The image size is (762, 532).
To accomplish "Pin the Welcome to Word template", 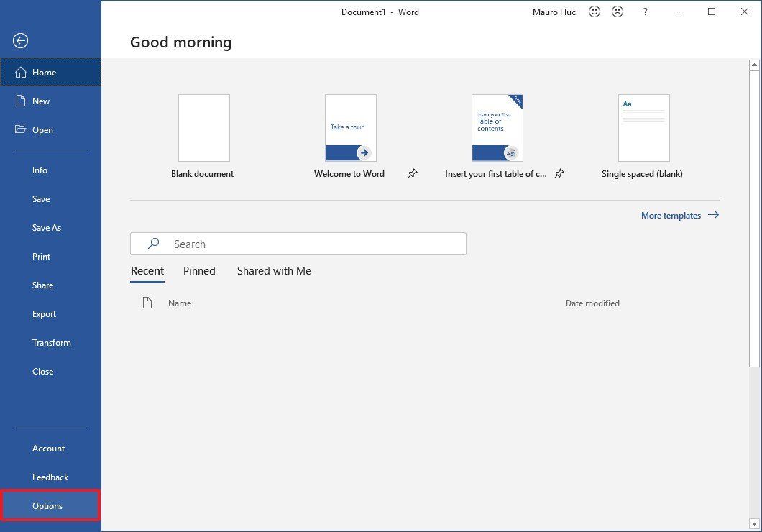I will 413,173.
